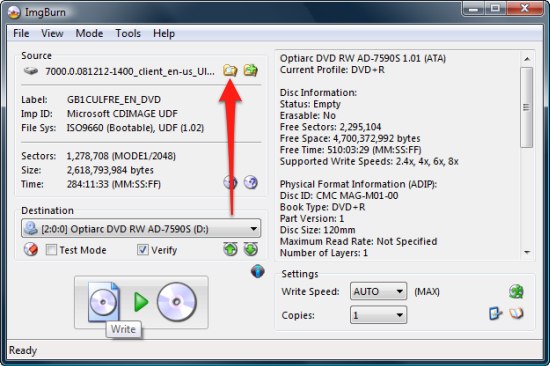This screenshot has width=550, height=366.
Task: Click the label value GB1CULFRE_EN_DVD
Action: (114, 100)
